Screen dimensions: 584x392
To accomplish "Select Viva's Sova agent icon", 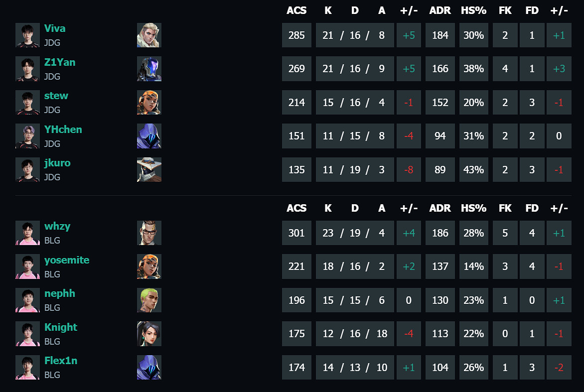I will tap(149, 35).
